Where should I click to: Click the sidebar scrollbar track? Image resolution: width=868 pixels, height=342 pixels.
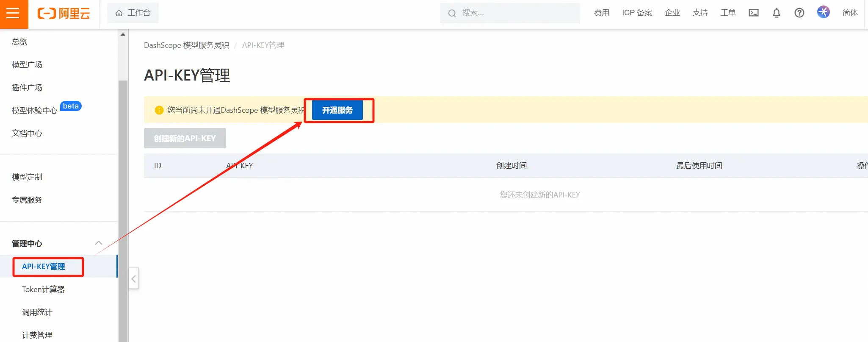coord(123,211)
